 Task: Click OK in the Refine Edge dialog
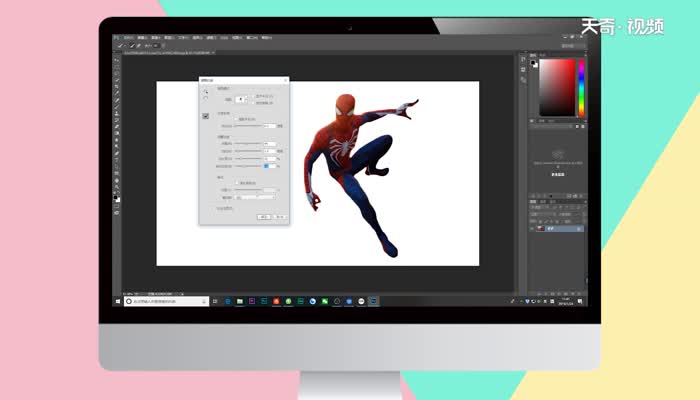pyautogui.click(x=264, y=217)
